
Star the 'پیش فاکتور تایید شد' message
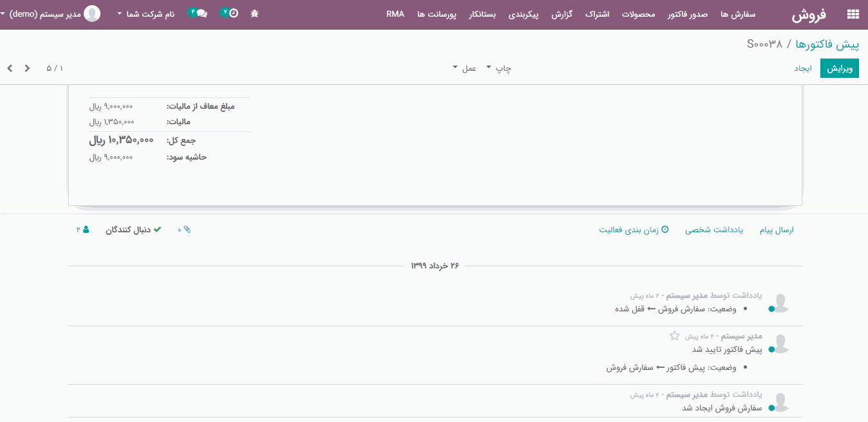(674, 336)
